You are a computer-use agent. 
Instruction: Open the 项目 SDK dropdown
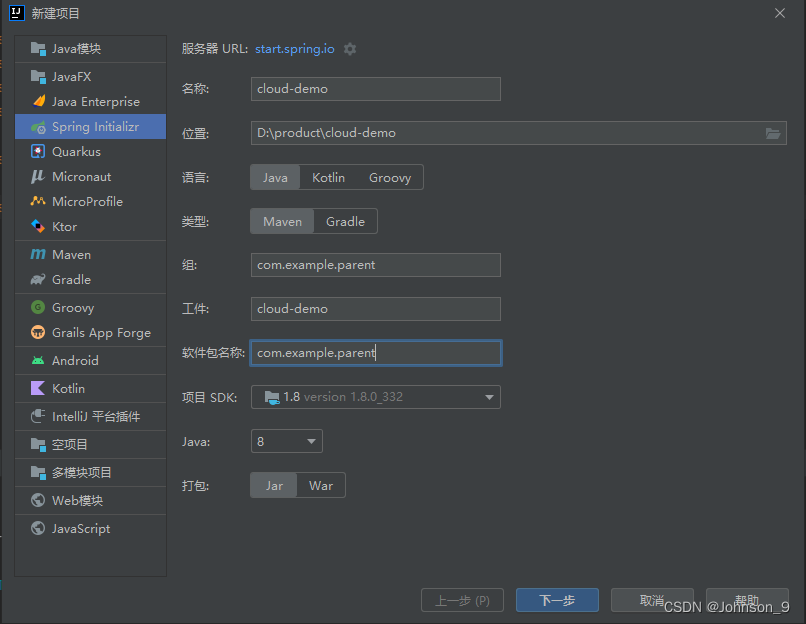[375, 397]
